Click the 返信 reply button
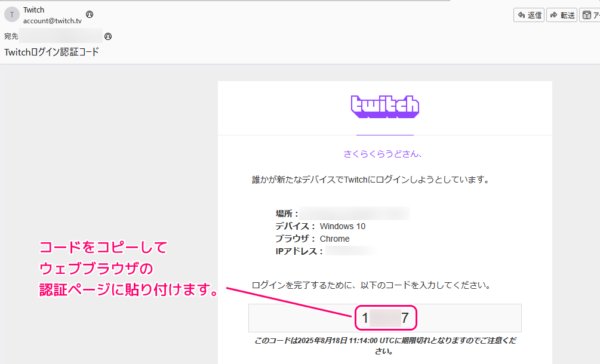The width and height of the screenshot is (600, 364). (529, 15)
